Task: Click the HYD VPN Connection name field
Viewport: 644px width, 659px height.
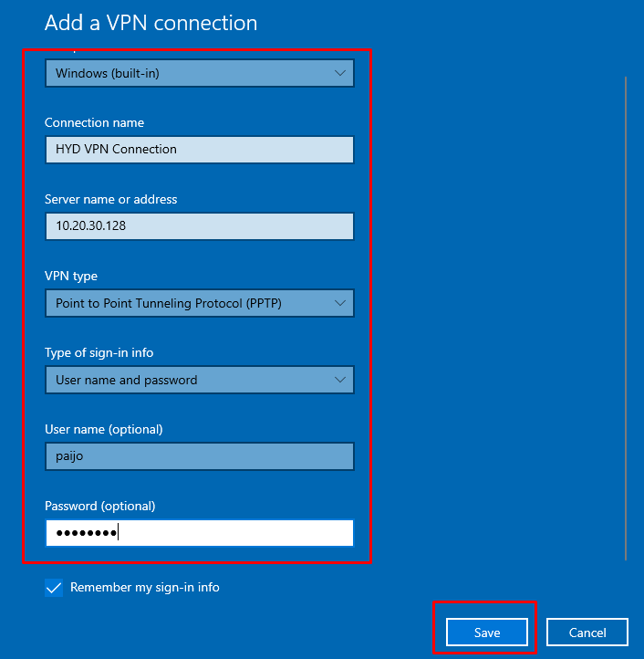Action: pos(199,150)
